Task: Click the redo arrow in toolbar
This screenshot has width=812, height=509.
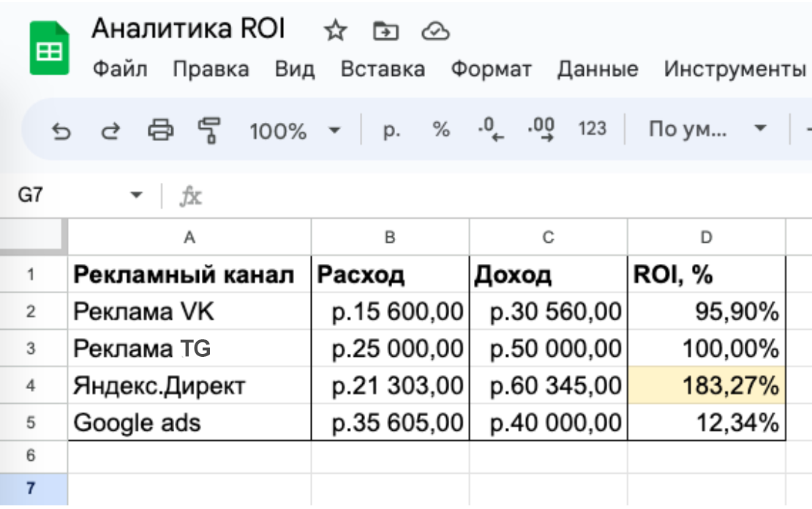Action: [110, 130]
